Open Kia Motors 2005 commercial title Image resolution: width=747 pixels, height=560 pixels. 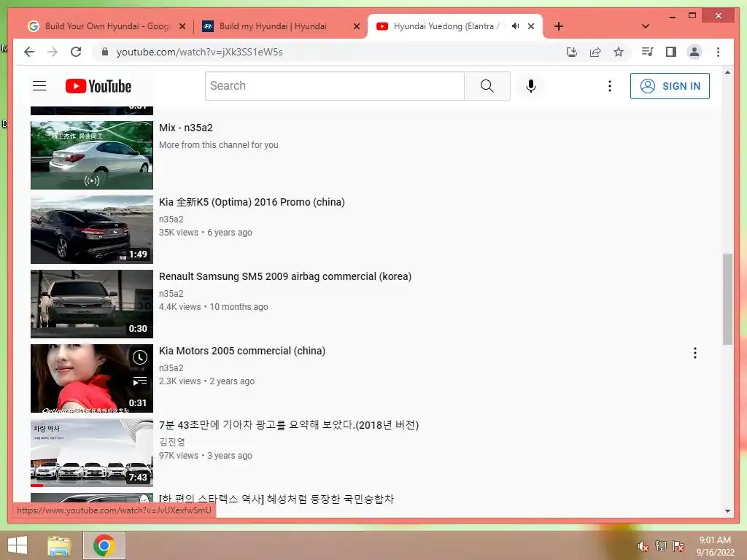click(242, 351)
